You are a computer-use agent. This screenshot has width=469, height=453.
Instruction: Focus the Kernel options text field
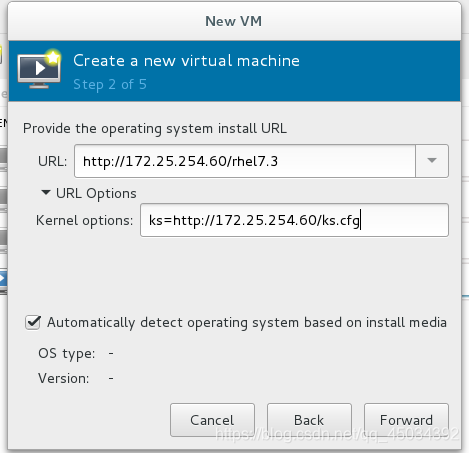pyautogui.click(x=294, y=220)
